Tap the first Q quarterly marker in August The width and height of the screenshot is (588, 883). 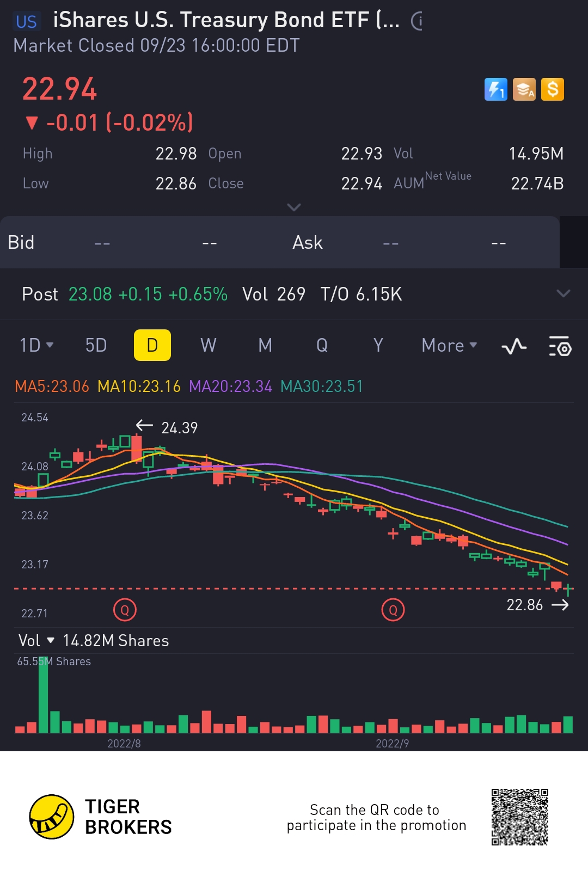pos(125,610)
